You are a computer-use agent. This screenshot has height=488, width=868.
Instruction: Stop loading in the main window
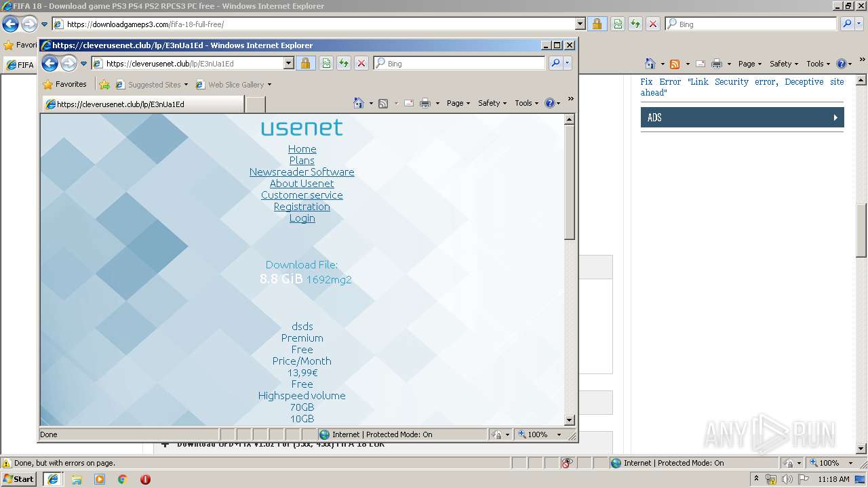(653, 24)
